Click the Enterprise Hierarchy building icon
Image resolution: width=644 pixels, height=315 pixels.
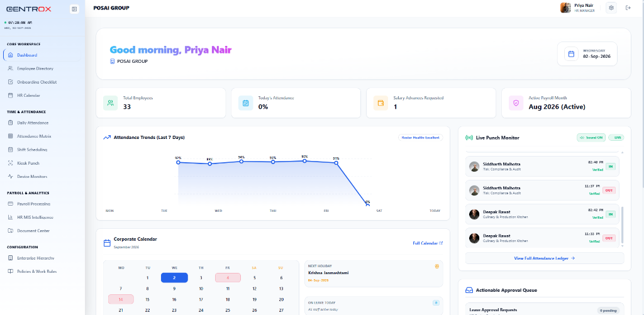point(11,258)
